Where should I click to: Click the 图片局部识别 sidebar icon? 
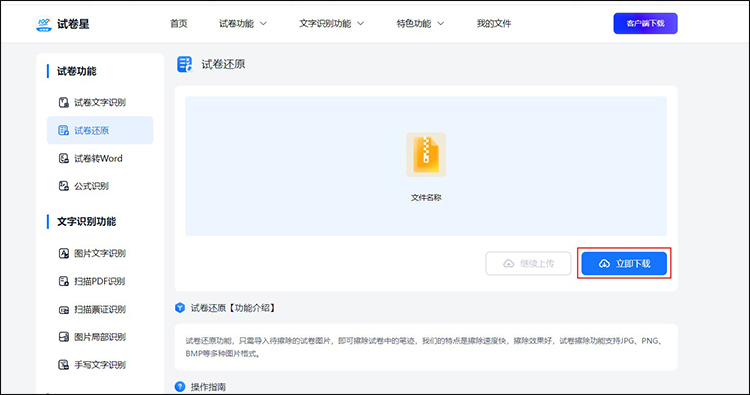(x=64, y=337)
